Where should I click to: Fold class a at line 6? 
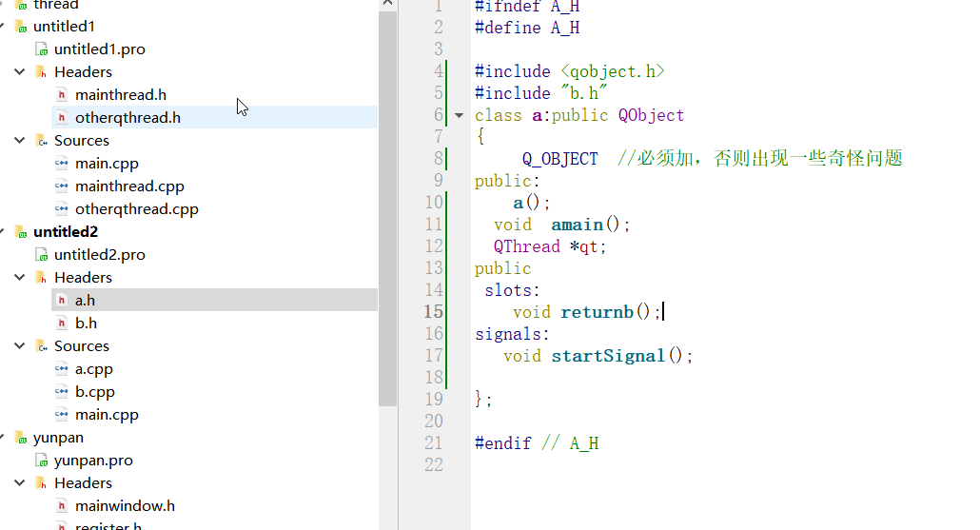click(x=460, y=116)
